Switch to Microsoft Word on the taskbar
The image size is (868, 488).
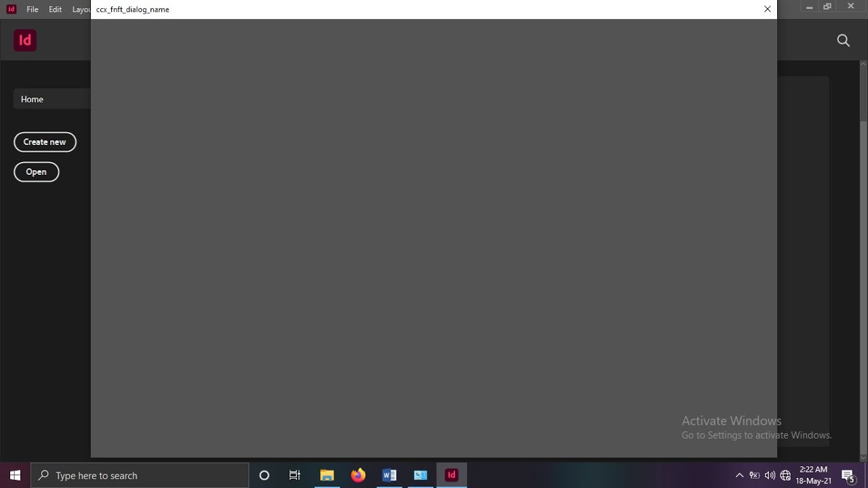coord(389,475)
